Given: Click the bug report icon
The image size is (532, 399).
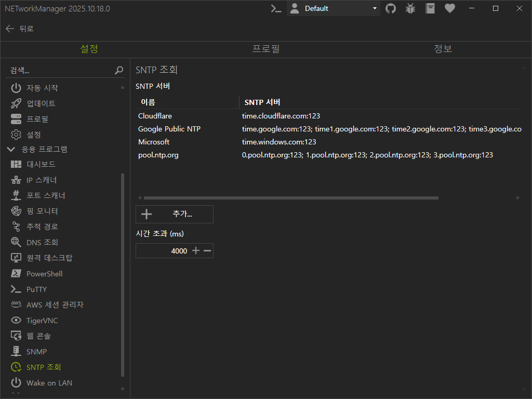Looking at the screenshot, I should [410, 8].
